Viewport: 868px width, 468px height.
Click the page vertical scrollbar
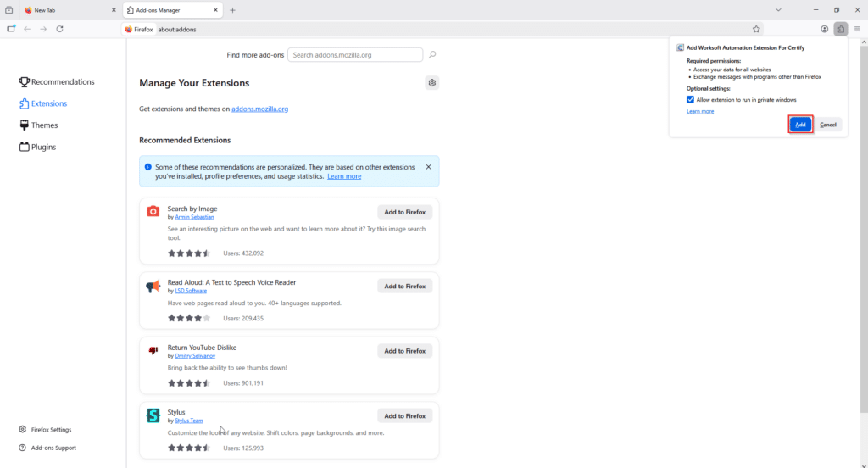tap(864, 230)
